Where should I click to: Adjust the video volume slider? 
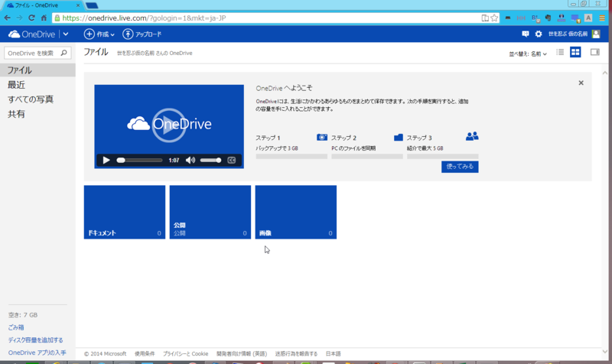point(211,161)
